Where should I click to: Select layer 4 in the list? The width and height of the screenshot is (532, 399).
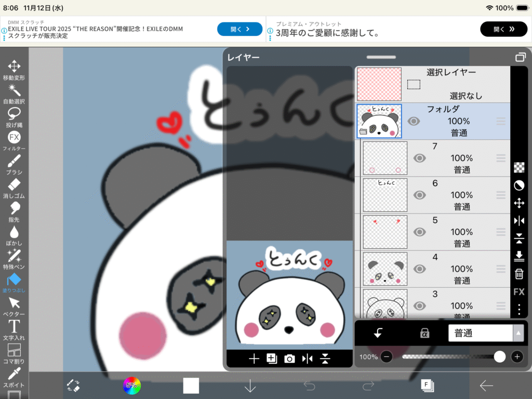(x=457, y=269)
